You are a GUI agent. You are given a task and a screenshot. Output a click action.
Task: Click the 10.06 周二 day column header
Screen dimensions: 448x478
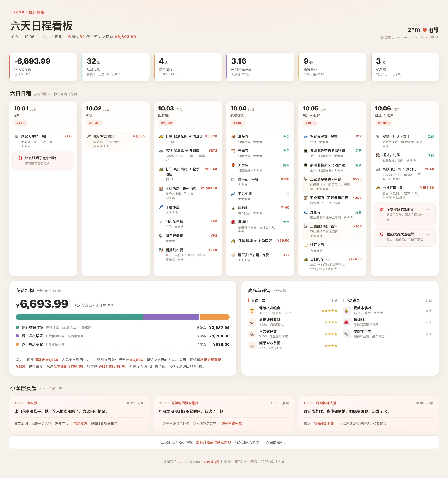(405, 115)
